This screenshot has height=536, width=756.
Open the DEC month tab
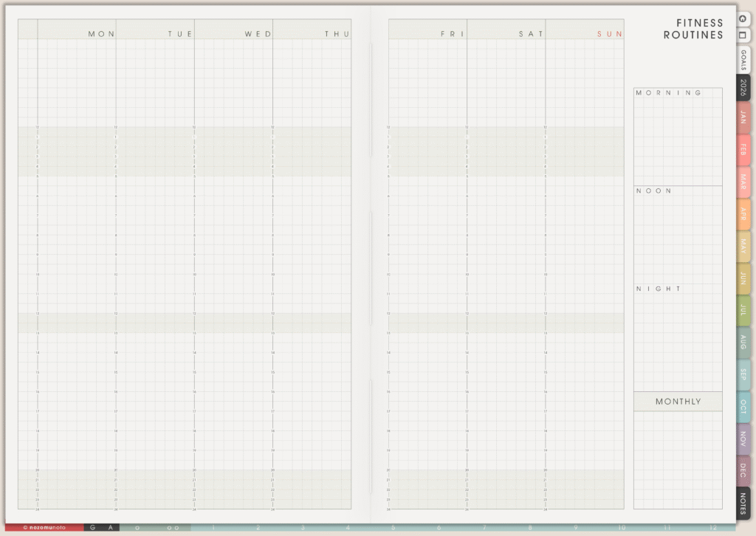[743, 470]
